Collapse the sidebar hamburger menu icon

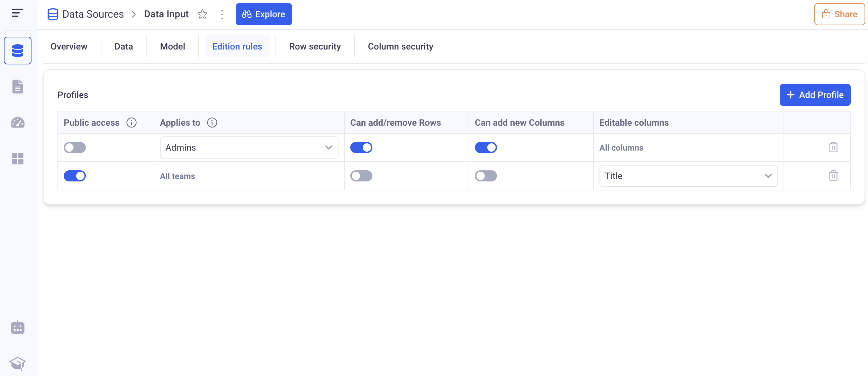click(17, 13)
